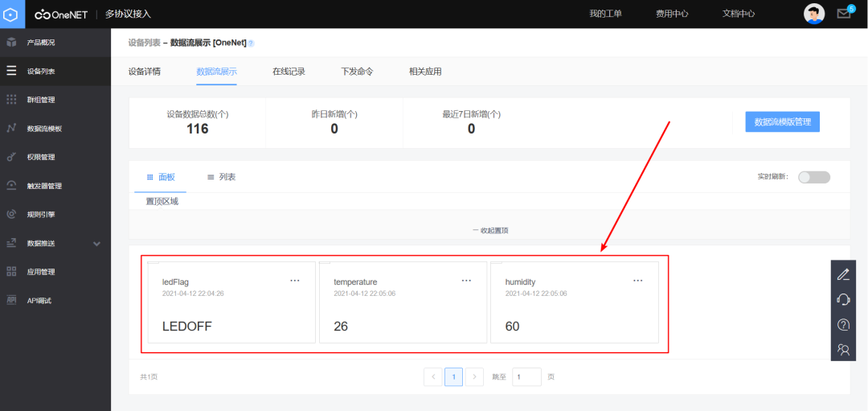This screenshot has height=411, width=868.
Task: Click the 数据流模版管理 button
Action: (x=782, y=122)
